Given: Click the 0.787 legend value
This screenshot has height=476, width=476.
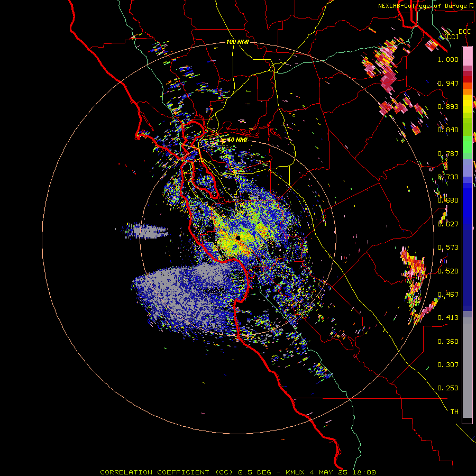Looking at the screenshot, I should [x=448, y=153].
